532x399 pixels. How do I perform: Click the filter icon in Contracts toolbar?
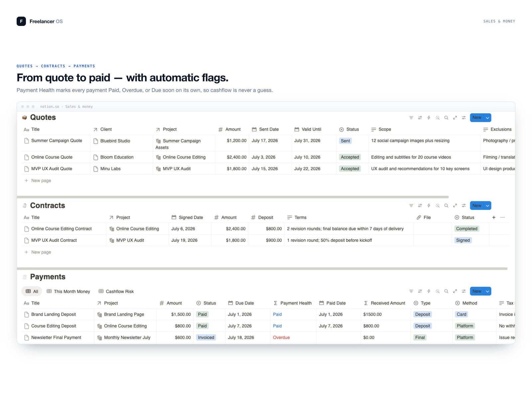(x=411, y=205)
